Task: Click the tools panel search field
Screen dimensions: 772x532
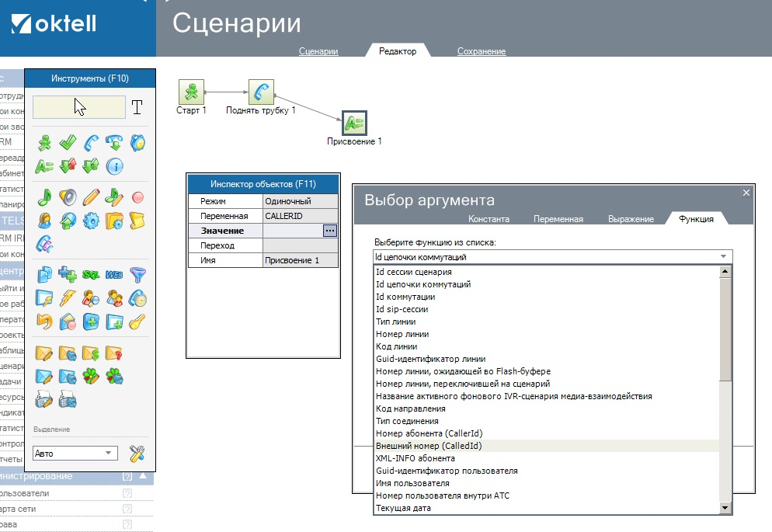Action: click(x=78, y=107)
